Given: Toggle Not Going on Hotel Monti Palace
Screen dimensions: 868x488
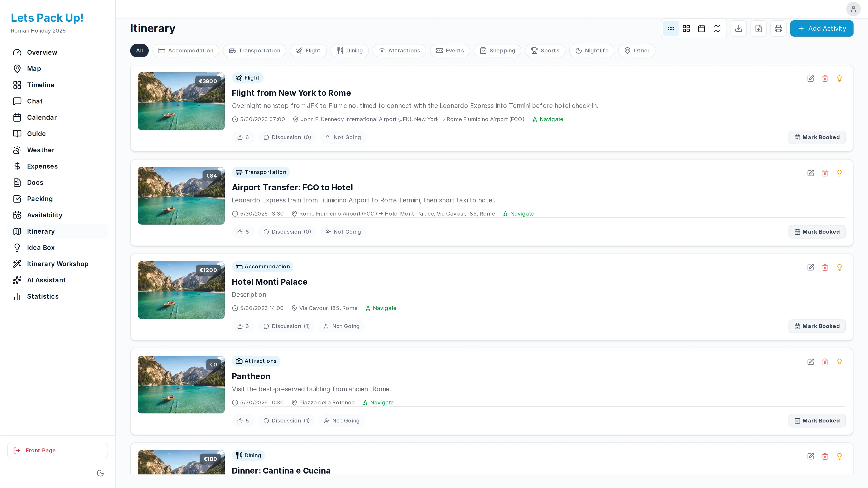Looking at the screenshot, I should (x=342, y=326).
